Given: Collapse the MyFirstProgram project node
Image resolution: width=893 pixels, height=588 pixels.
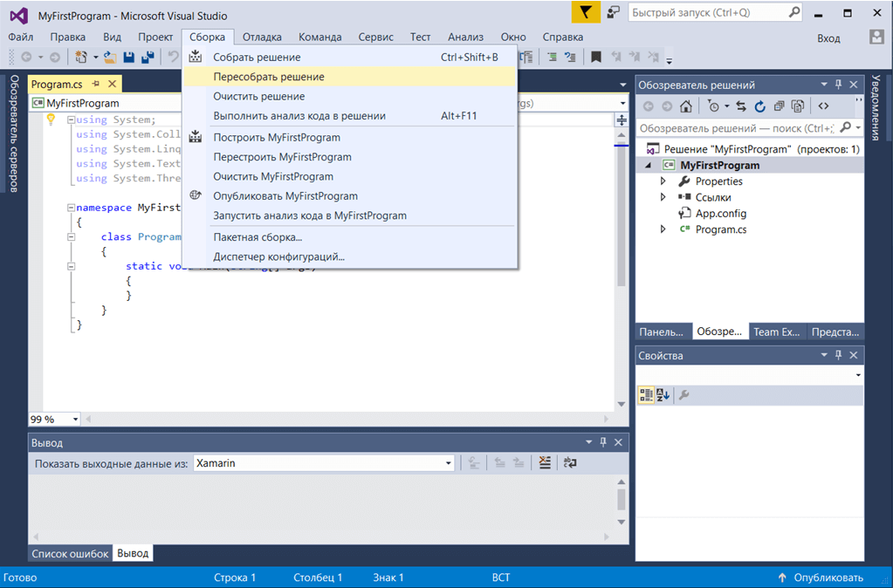Looking at the screenshot, I should tap(649, 165).
